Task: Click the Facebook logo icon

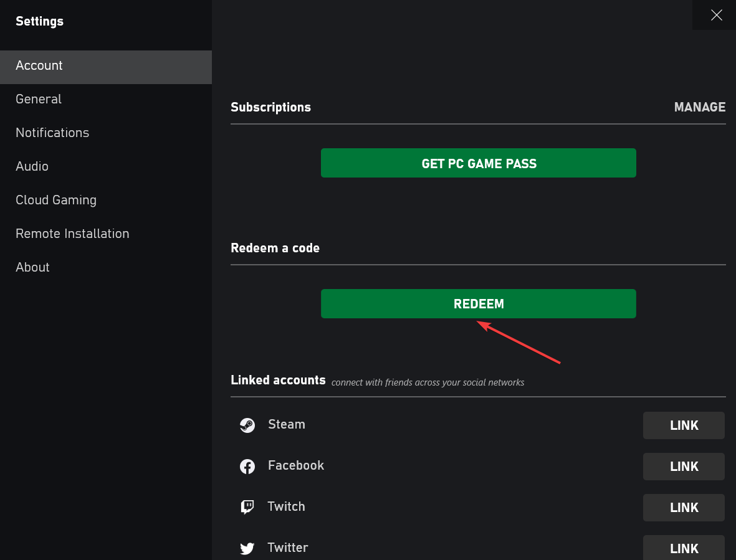Action: coord(247,466)
